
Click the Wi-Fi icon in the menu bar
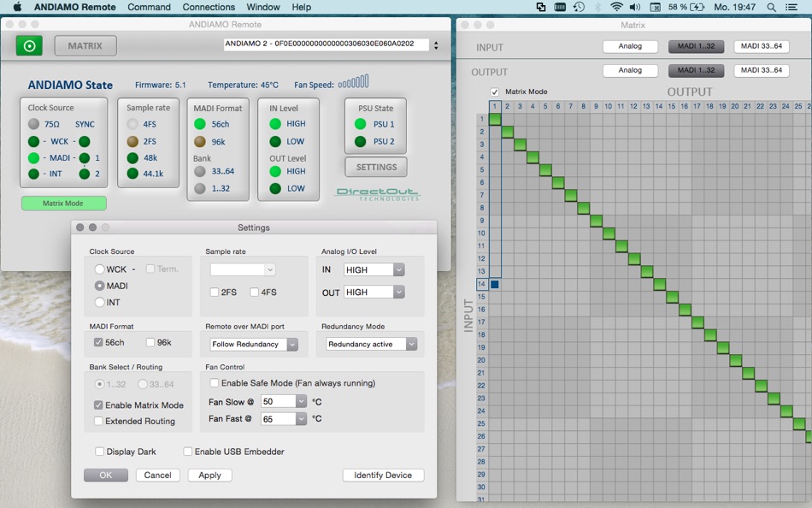(x=616, y=7)
